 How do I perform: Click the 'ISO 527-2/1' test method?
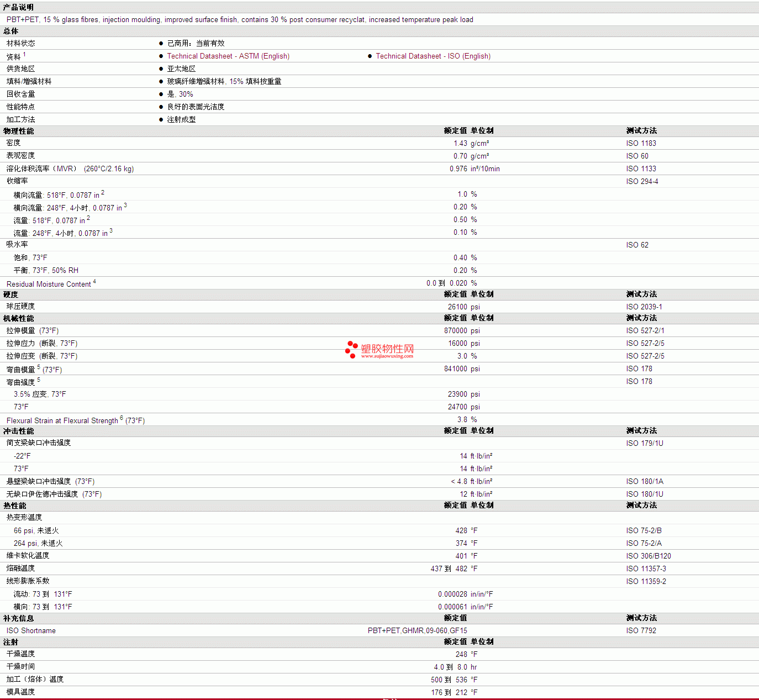point(645,330)
